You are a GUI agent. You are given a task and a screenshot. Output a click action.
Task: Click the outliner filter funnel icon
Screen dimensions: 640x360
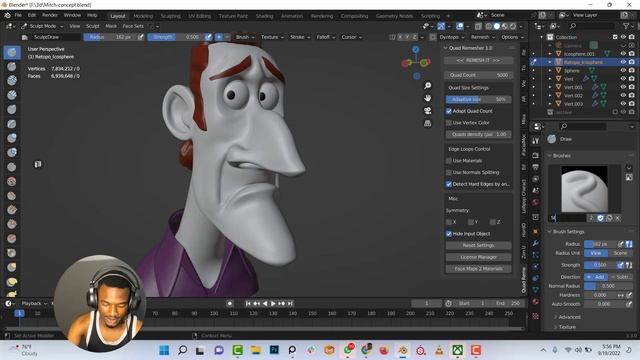coord(626,26)
